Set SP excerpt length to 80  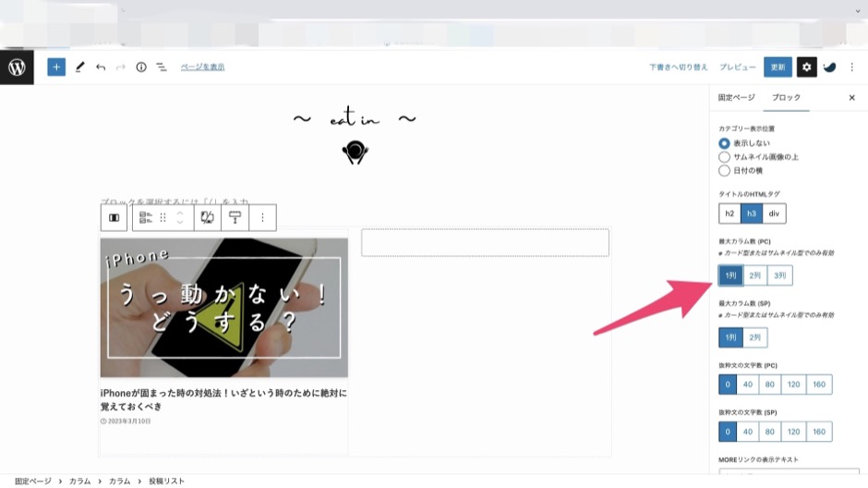pos(769,432)
